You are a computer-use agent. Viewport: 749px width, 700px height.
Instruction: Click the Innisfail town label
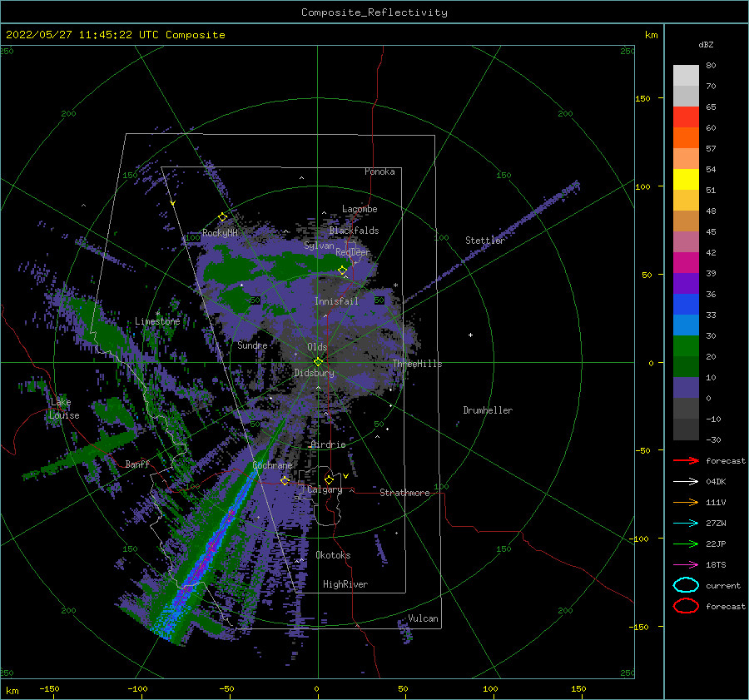[336, 301]
